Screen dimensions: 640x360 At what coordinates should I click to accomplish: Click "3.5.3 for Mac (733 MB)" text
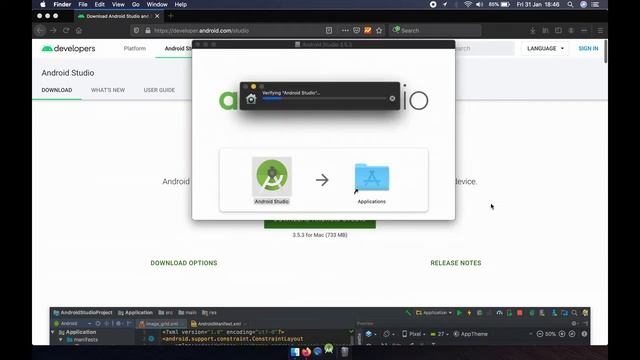(320, 235)
